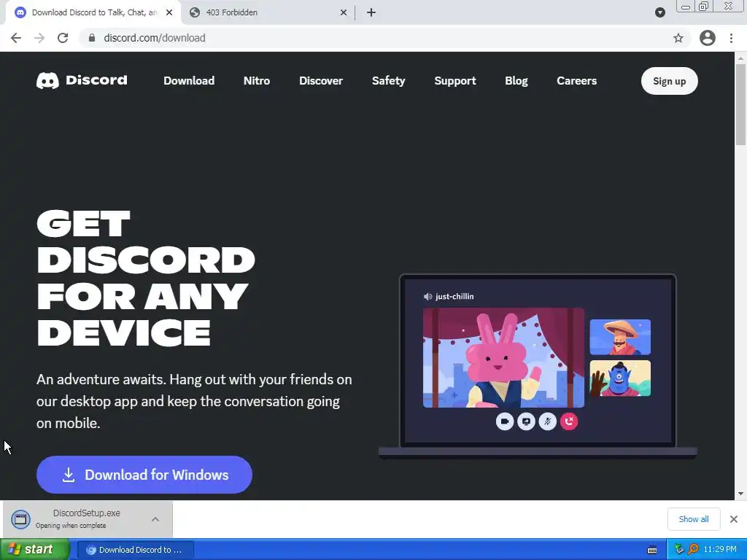Click the tab search dropdown arrow
Viewport: 747px width, 560px height.
659,12
